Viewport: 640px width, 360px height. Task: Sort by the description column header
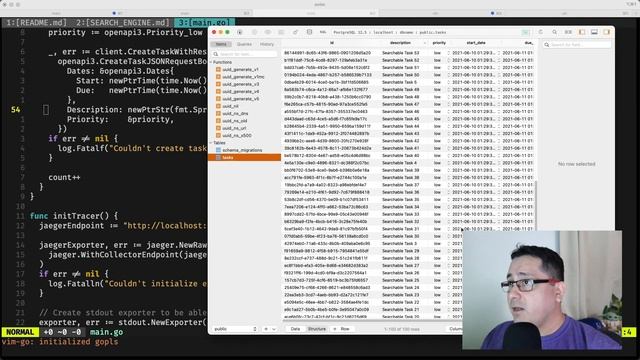400,43
